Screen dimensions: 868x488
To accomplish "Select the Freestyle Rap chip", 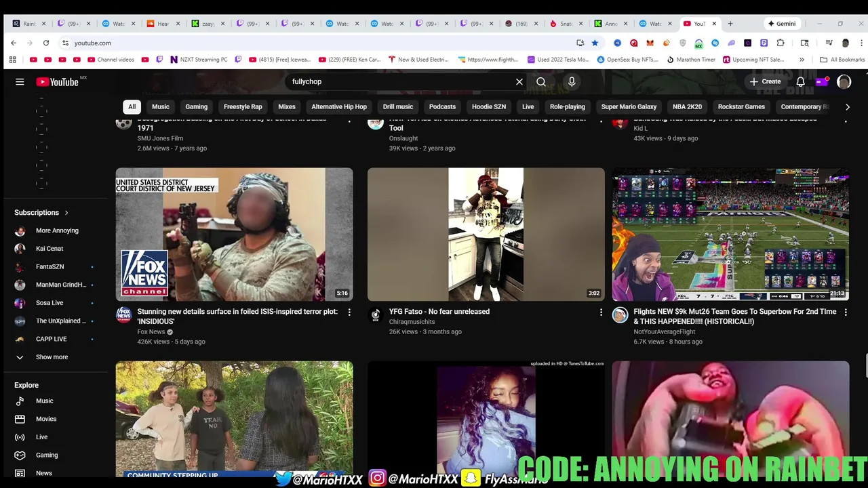I will (243, 106).
